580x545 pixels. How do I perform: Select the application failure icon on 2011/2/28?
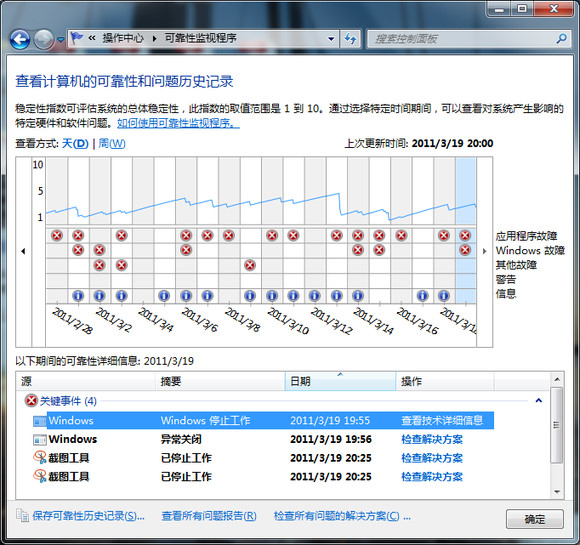click(x=57, y=235)
